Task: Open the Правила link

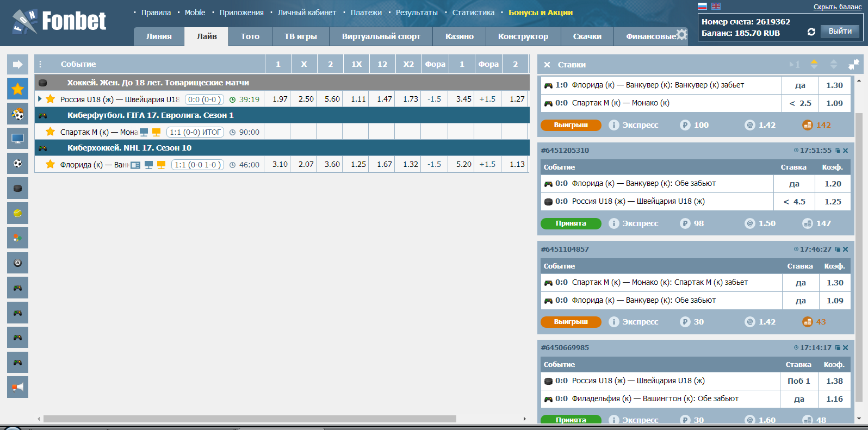Action: [156, 13]
